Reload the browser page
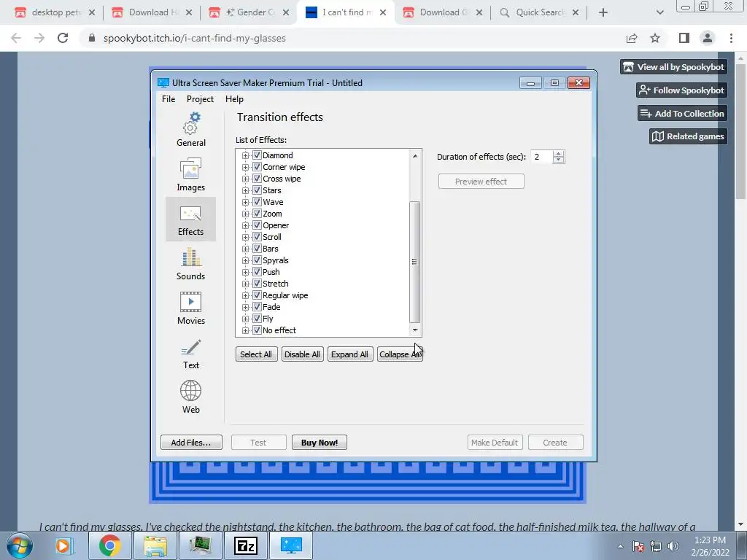The height and width of the screenshot is (560, 747). [x=63, y=38]
